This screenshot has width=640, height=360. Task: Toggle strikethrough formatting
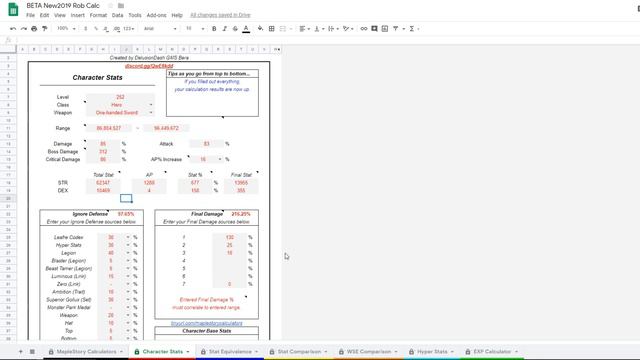[235, 29]
